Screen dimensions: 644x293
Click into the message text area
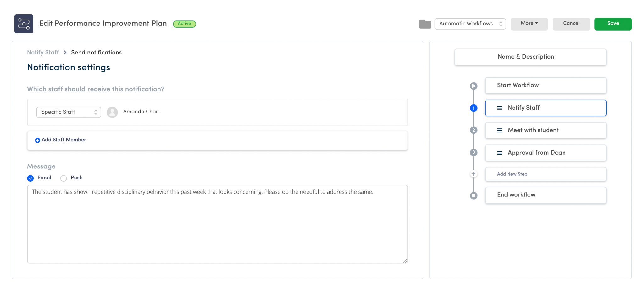click(x=217, y=224)
